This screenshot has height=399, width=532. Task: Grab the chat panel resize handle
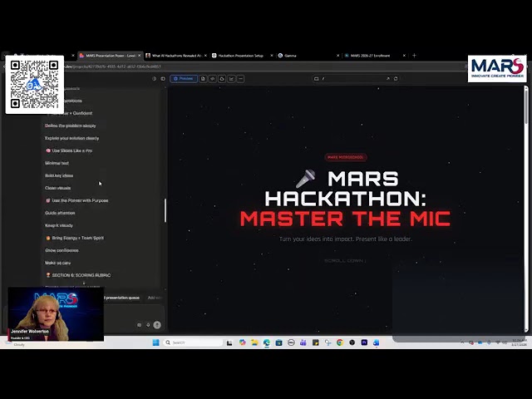click(165, 210)
